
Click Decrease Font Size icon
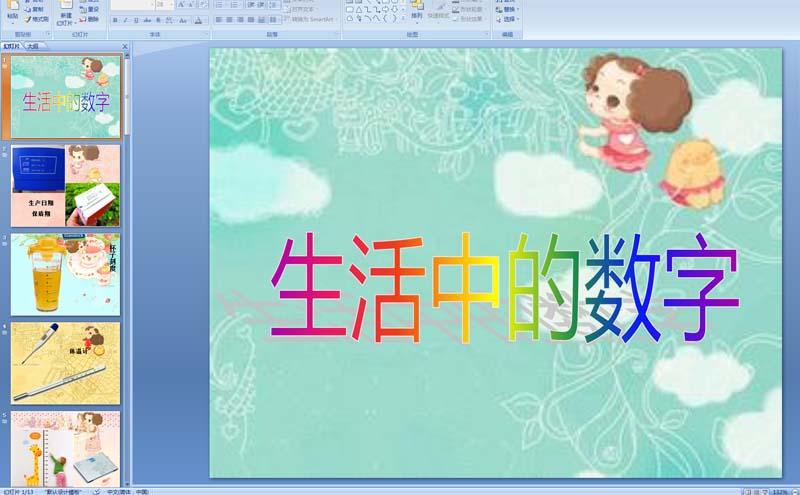(x=191, y=5)
